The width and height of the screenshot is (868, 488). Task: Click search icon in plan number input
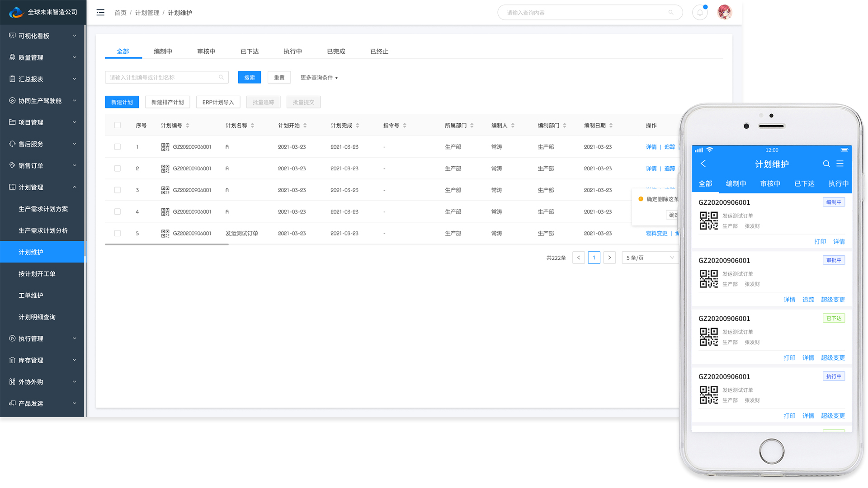coord(221,77)
